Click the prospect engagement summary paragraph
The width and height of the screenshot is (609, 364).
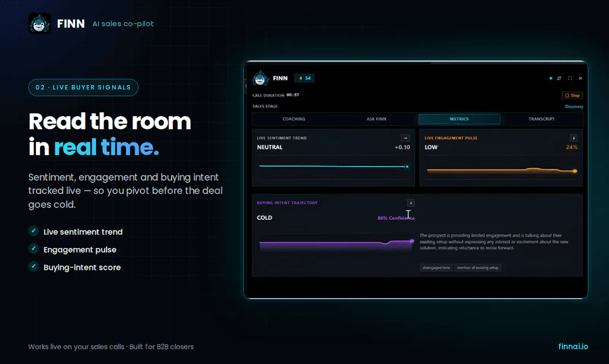[494, 242]
